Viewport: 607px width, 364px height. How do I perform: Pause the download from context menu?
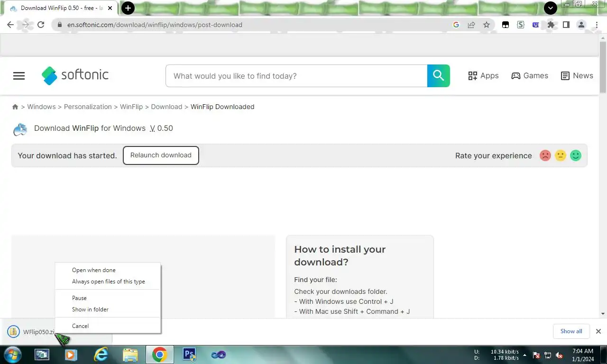tap(108, 298)
